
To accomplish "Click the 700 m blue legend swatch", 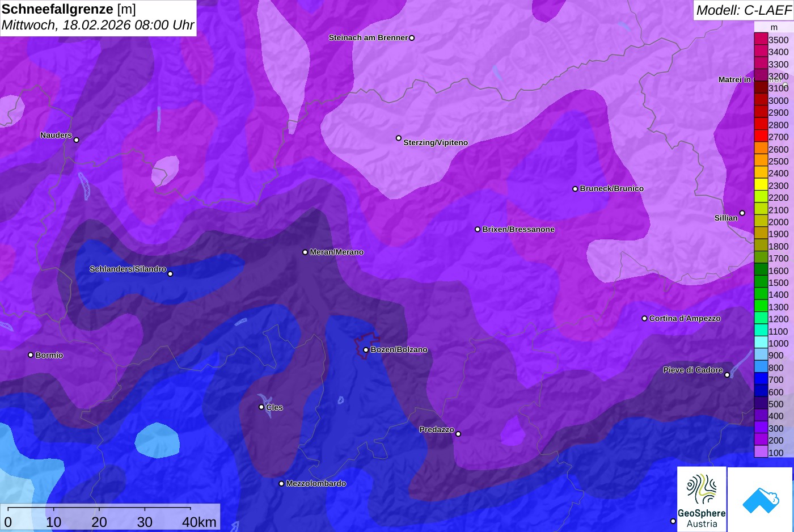I will click(761, 379).
